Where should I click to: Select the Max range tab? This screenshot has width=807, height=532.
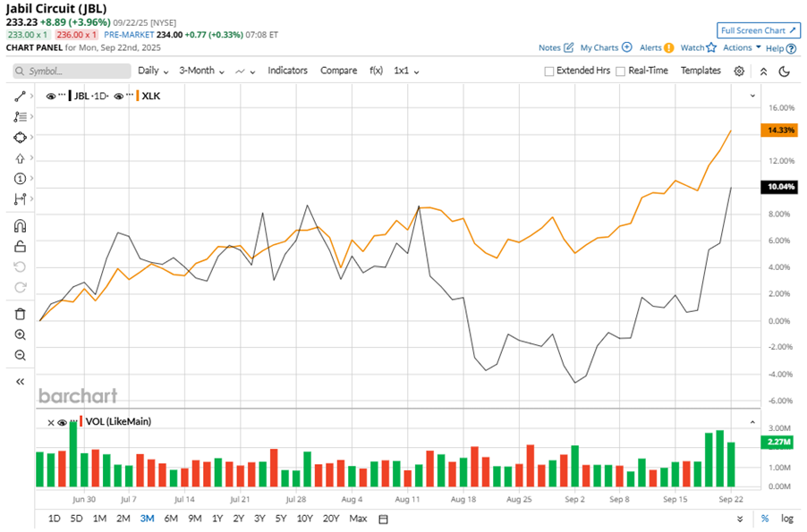point(358,519)
